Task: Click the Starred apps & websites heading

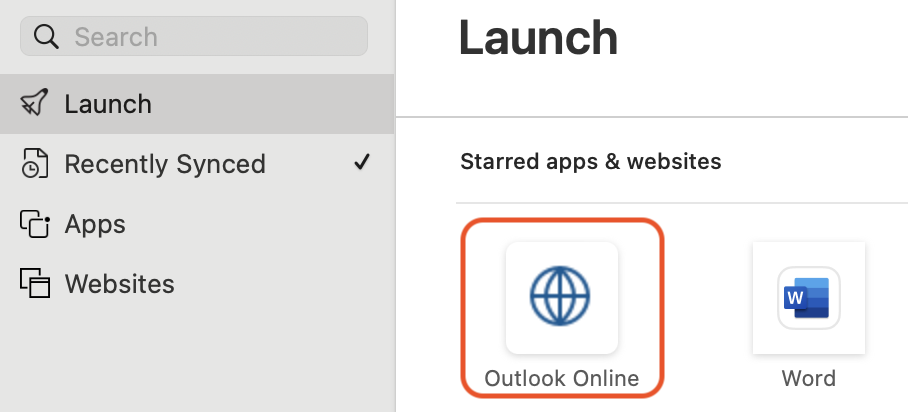Action: (591, 161)
